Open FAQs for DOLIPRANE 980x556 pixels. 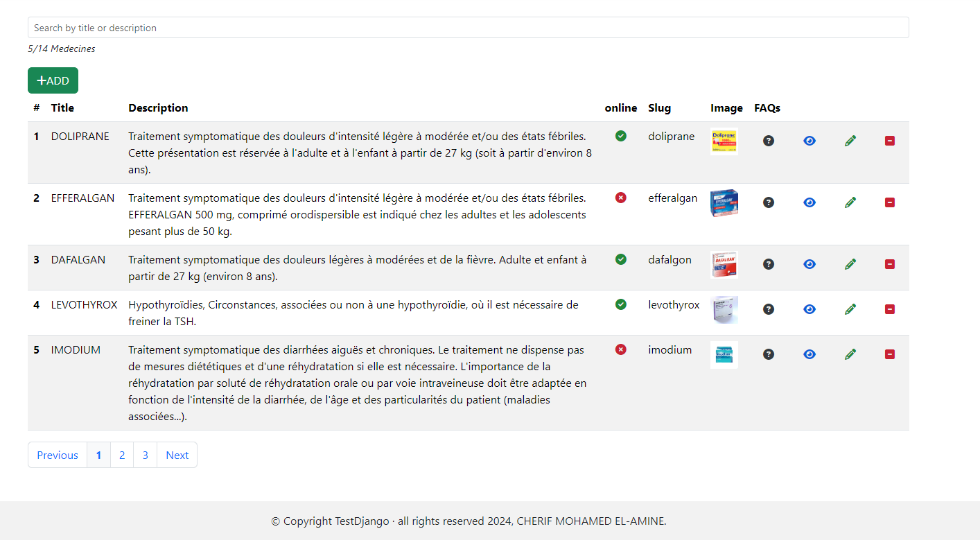pos(768,141)
